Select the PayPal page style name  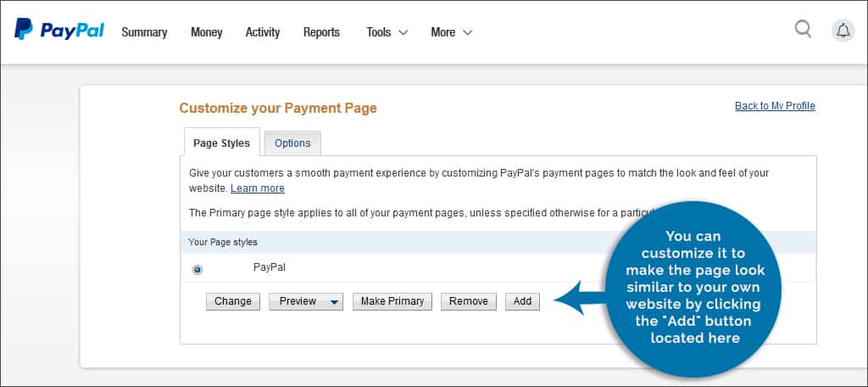click(x=270, y=266)
